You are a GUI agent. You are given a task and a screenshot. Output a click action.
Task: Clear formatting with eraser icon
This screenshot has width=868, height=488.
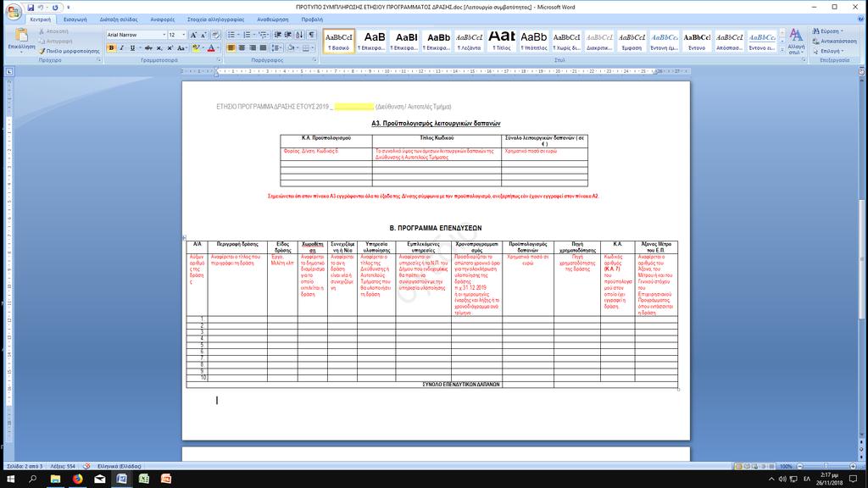(216, 35)
